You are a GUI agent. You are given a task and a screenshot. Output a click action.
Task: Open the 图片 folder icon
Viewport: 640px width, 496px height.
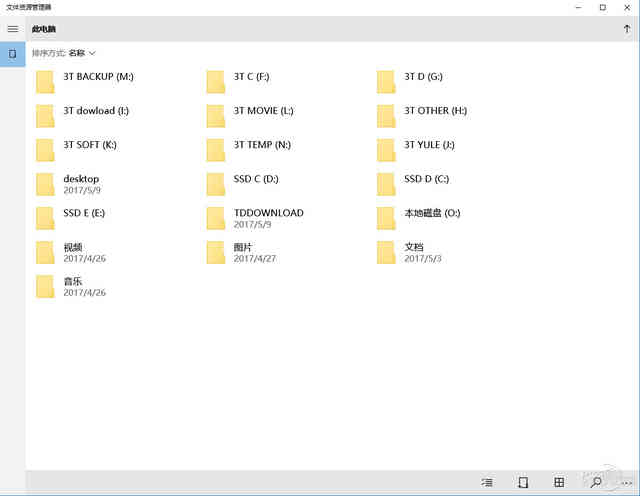point(216,252)
